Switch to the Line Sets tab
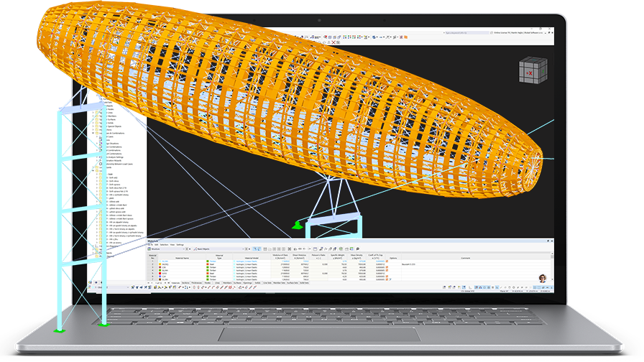The width and height of the screenshot is (644, 362). 267,283
